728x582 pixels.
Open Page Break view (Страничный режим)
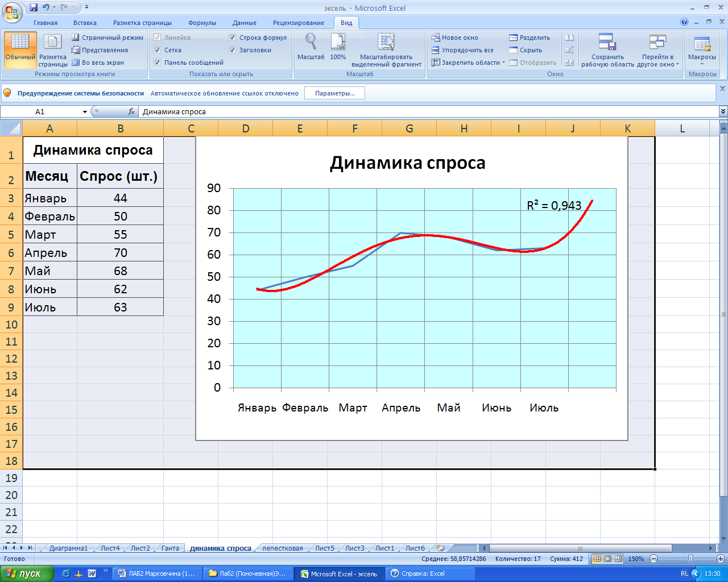(107, 38)
